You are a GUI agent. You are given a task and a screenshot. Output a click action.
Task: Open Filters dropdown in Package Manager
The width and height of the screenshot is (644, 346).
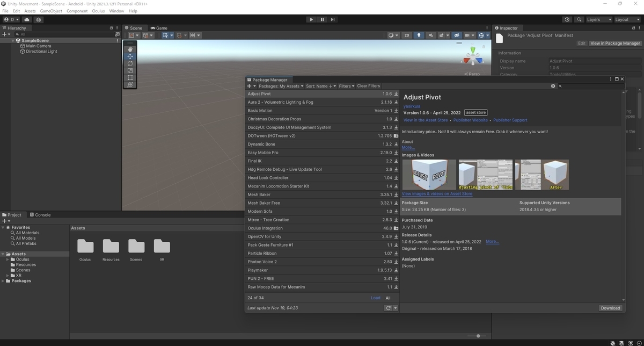pos(347,86)
